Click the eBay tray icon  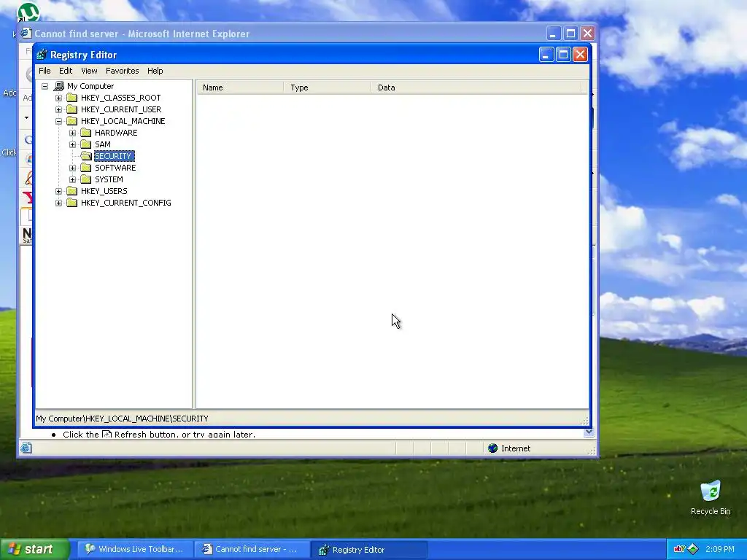[679, 549]
